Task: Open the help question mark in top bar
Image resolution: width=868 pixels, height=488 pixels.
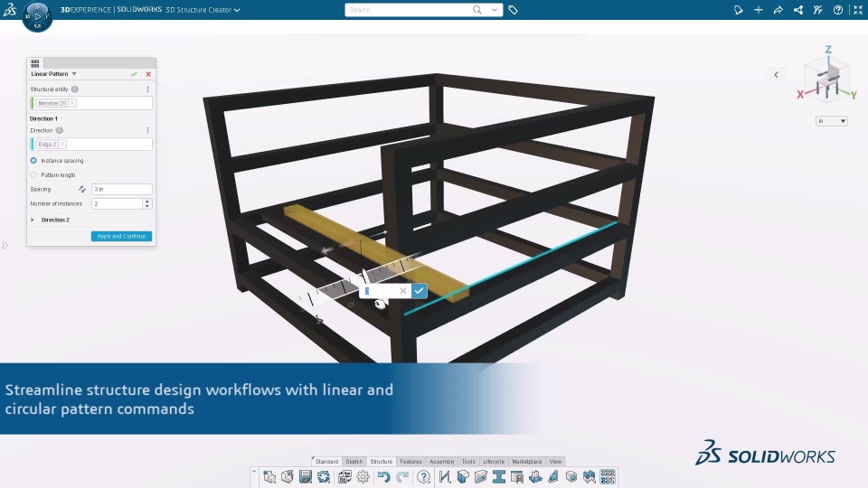Action: click(x=838, y=10)
